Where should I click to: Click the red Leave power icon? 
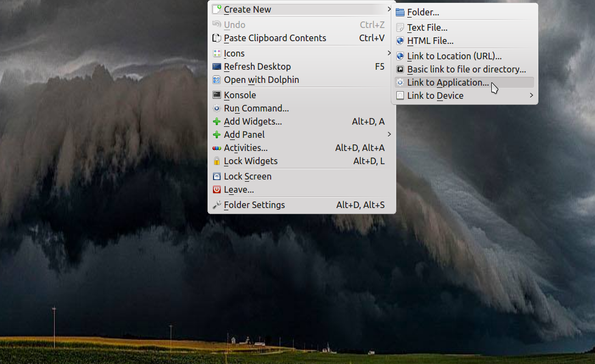click(217, 189)
